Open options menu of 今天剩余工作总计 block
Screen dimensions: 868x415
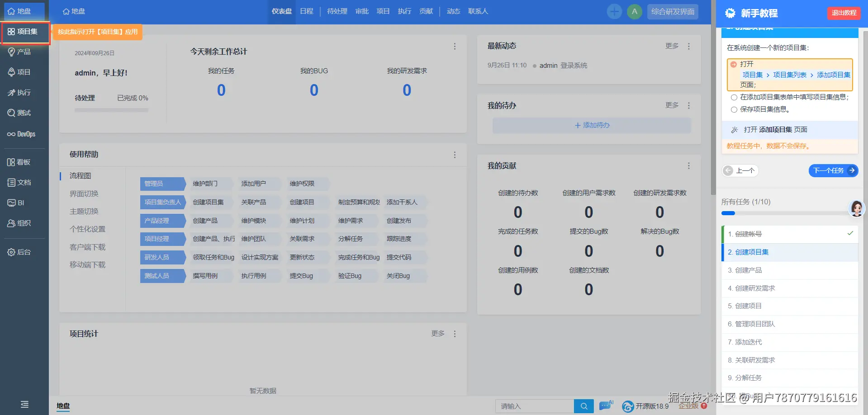455,47
